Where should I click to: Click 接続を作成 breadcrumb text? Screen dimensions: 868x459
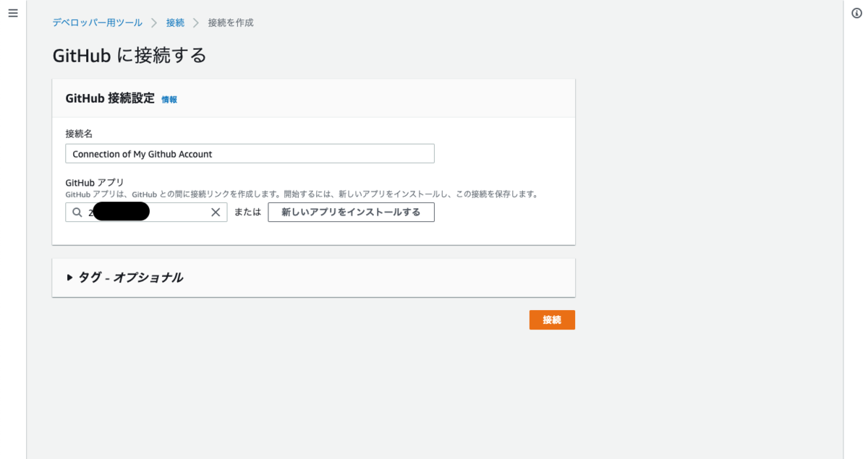point(231,22)
